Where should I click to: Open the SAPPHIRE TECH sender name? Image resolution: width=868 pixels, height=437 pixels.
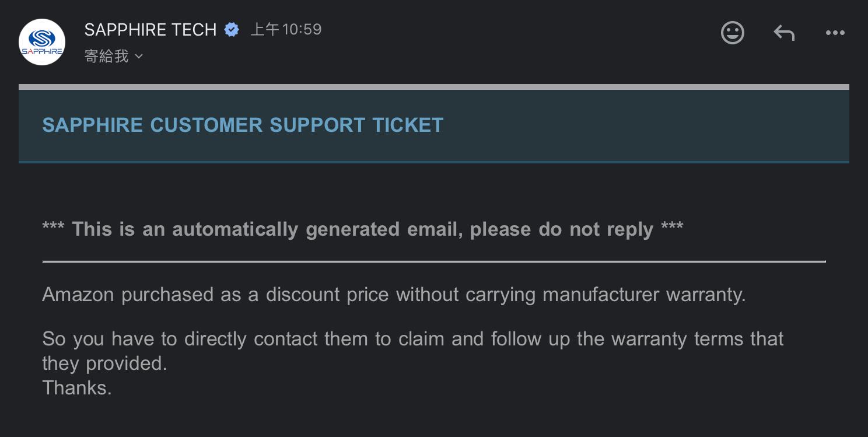point(150,30)
